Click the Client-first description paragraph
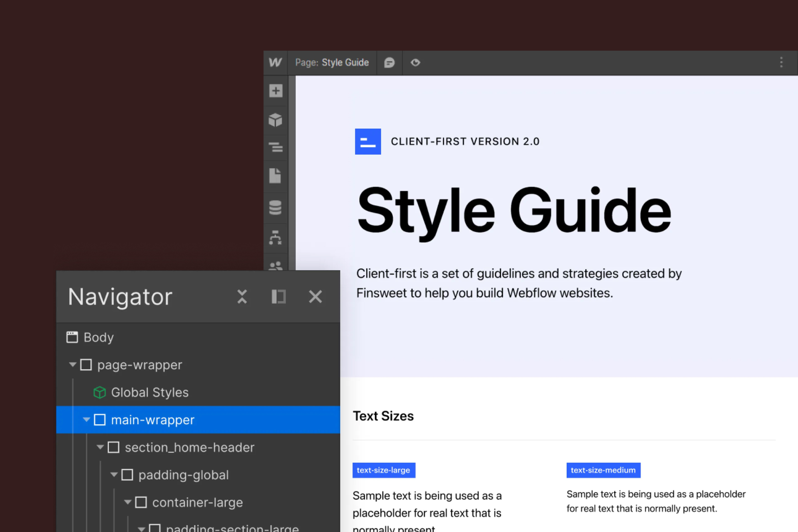This screenshot has height=532, width=798. point(519,283)
